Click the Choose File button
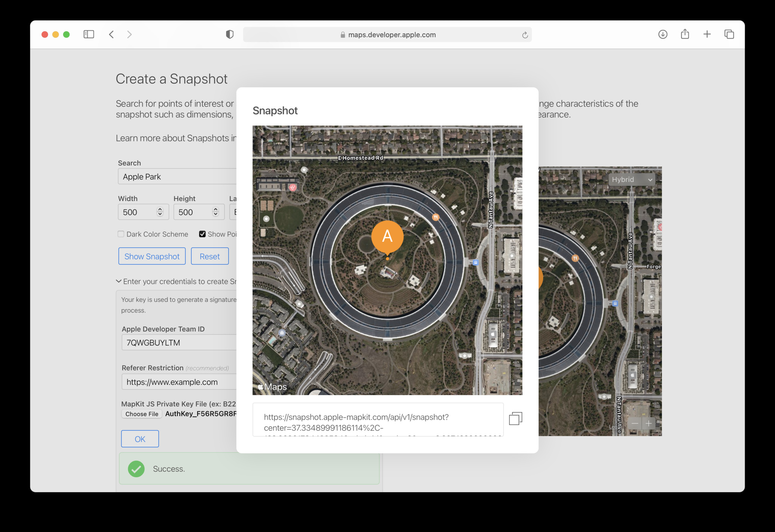Screen dimensions: 775x532 click(142, 414)
